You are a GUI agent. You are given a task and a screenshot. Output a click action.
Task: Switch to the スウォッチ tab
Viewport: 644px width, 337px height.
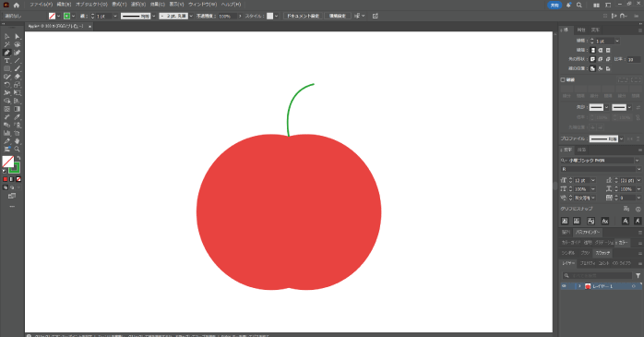click(x=602, y=253)
